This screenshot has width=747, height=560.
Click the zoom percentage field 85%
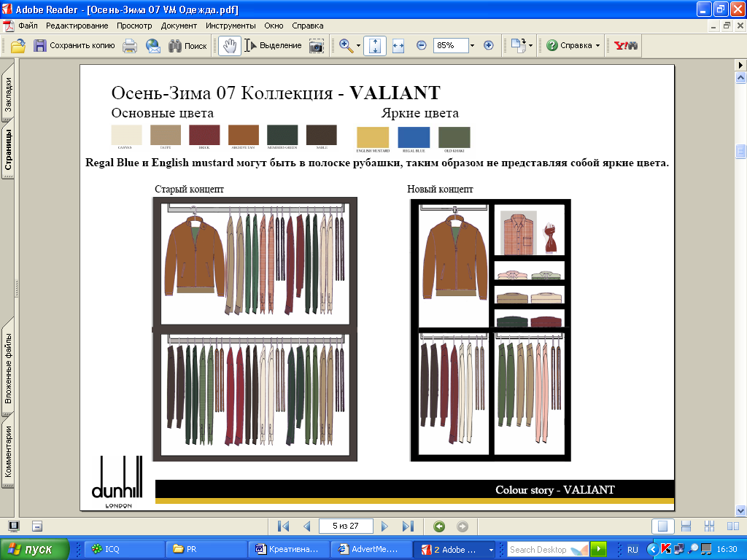pyautogui.click(x=451, y=46)
